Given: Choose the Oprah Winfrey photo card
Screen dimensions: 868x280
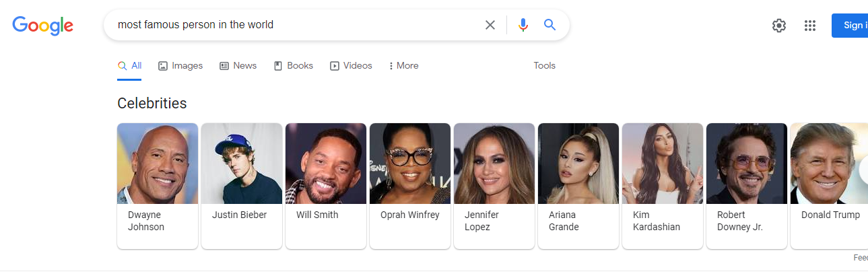Looking at the screenshot, I should (410, 186).
